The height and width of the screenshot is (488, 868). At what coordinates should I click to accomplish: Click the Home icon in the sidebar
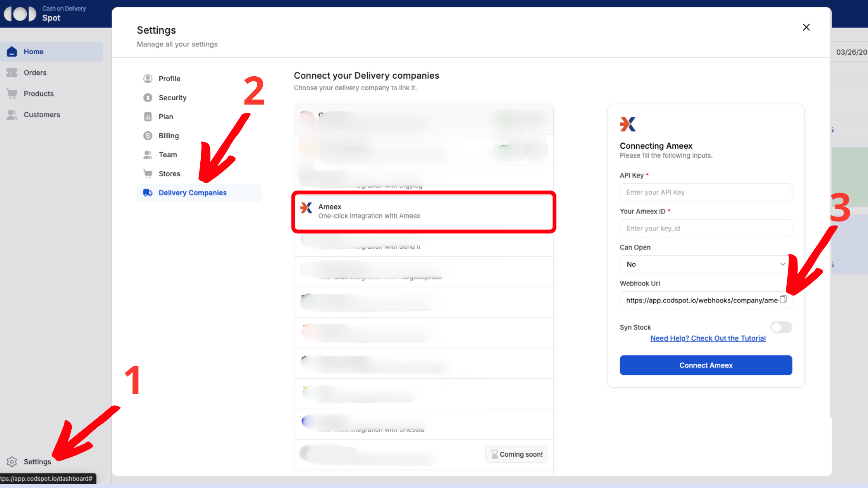12,51
